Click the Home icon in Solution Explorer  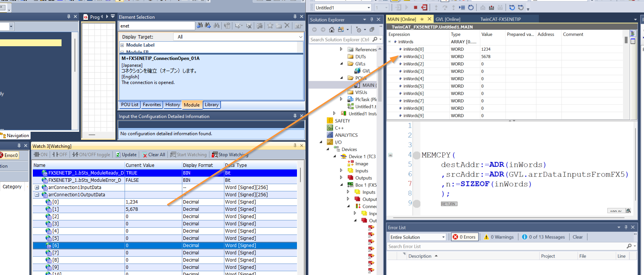(x=332, y=29)
